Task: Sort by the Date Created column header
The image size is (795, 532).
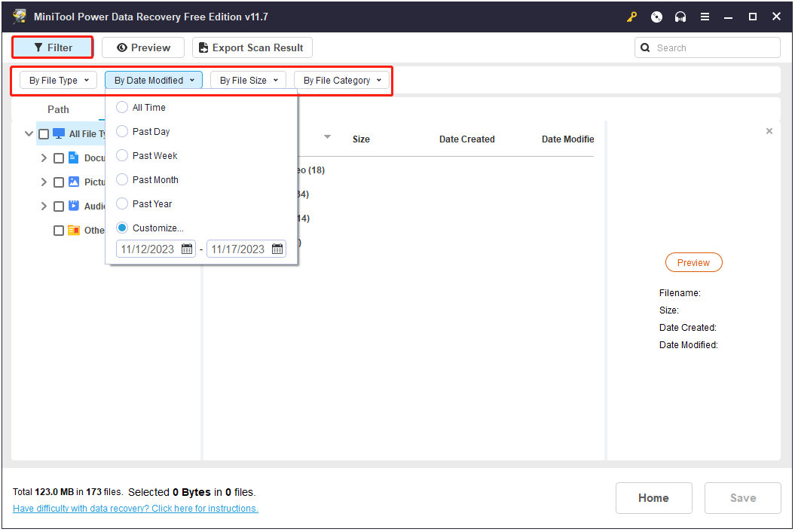Action: (x=467, y=139)
